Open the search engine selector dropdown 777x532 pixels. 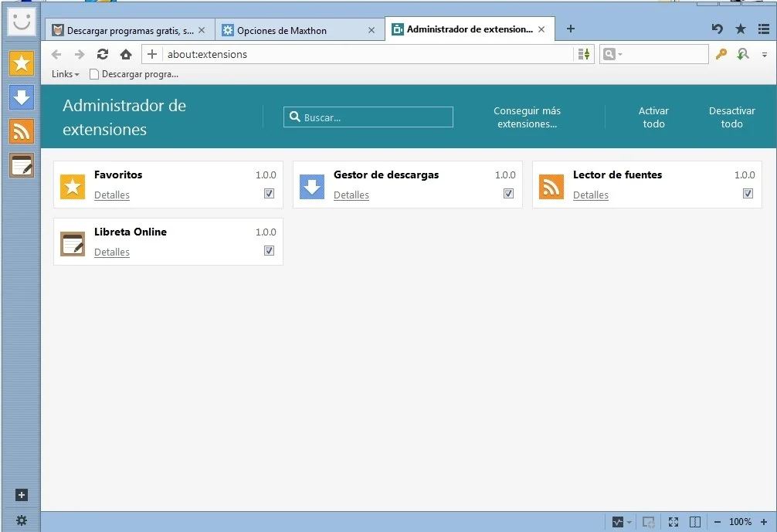click(x=612, y=54)
